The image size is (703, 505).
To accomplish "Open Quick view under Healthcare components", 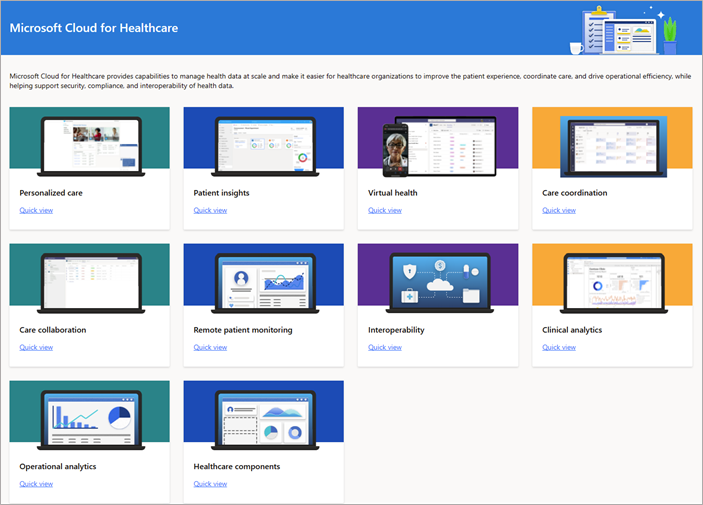I will tap(210, 484).
